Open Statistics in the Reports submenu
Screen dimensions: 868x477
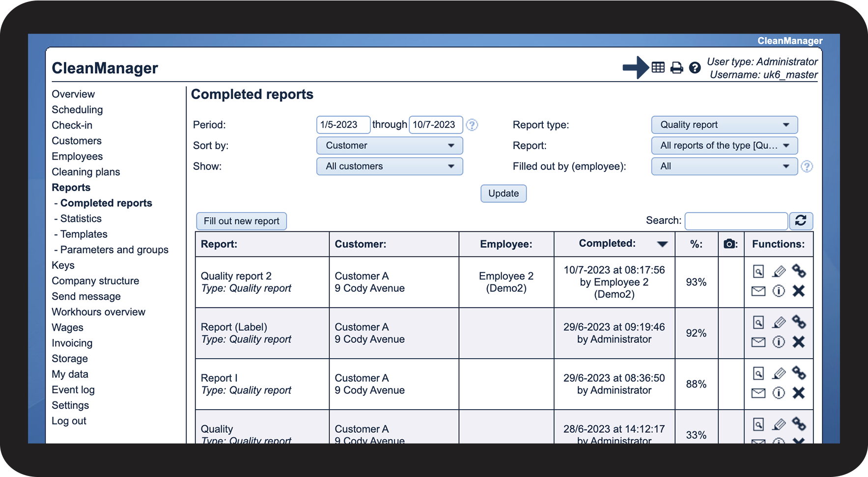(81, 219)
